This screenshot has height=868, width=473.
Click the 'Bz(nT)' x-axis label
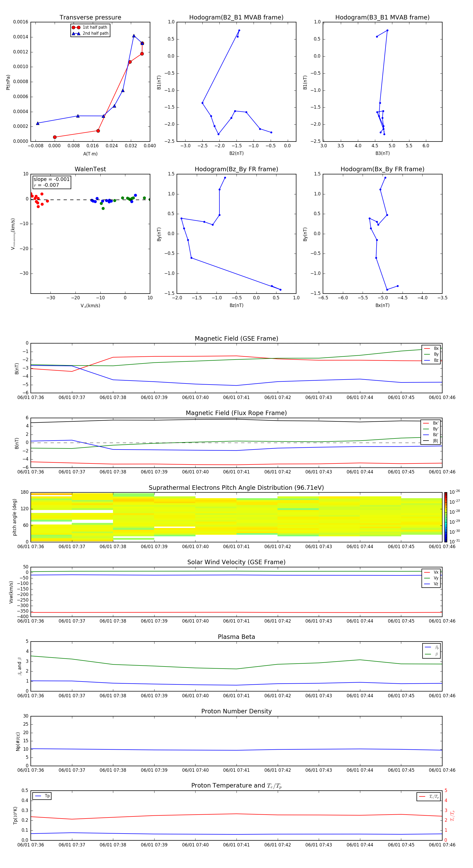coord(236,305)
